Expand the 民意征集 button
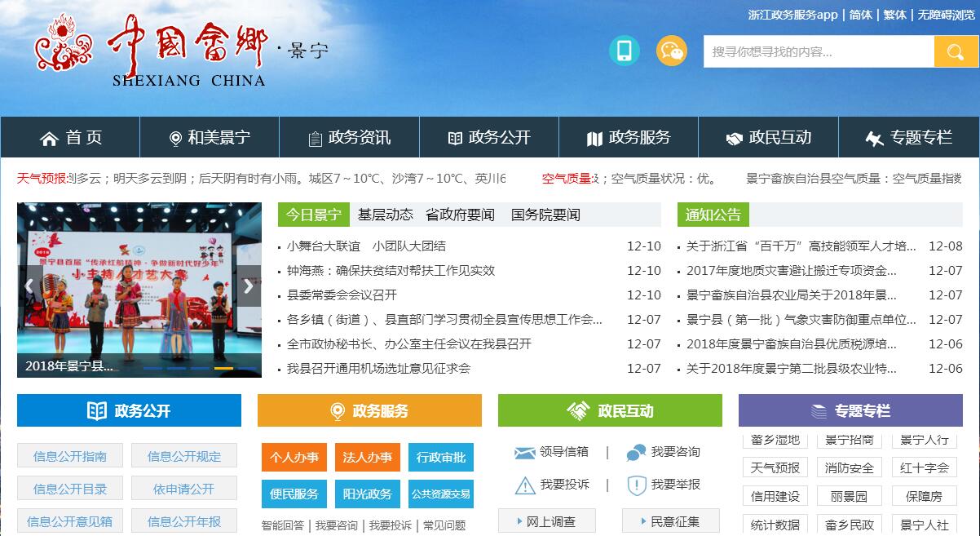Screen dimensions: 980x536 click(671, 521)
